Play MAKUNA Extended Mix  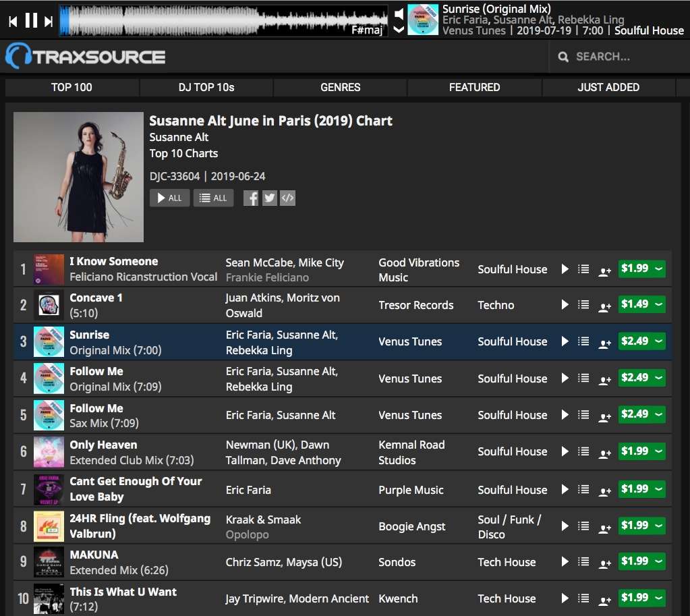click(x=565, y=562)
